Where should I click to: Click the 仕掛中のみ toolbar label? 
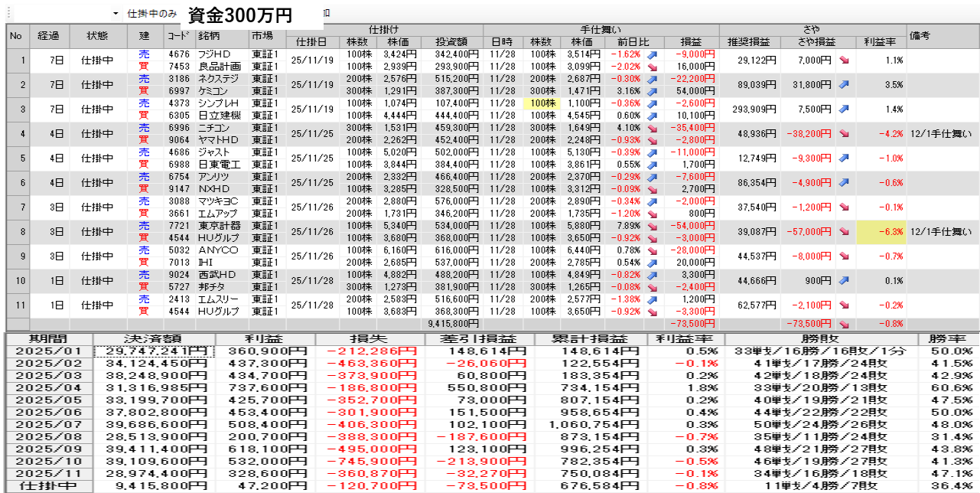(152, 14)
